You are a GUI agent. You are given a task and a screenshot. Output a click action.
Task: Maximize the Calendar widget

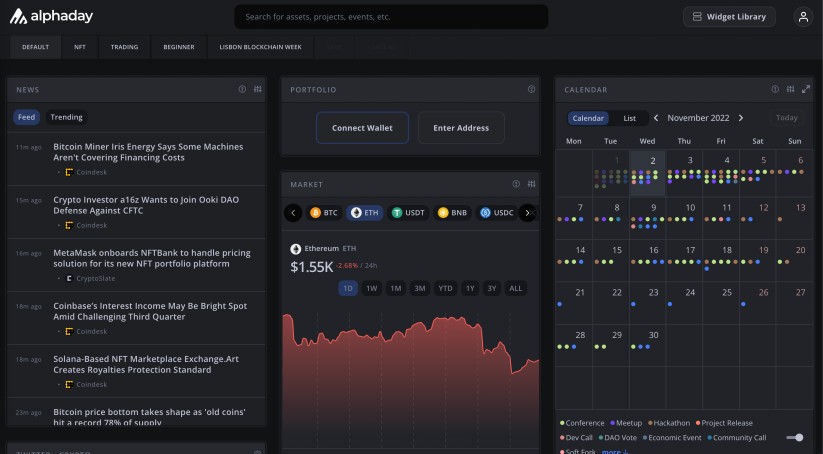[806, 89]
